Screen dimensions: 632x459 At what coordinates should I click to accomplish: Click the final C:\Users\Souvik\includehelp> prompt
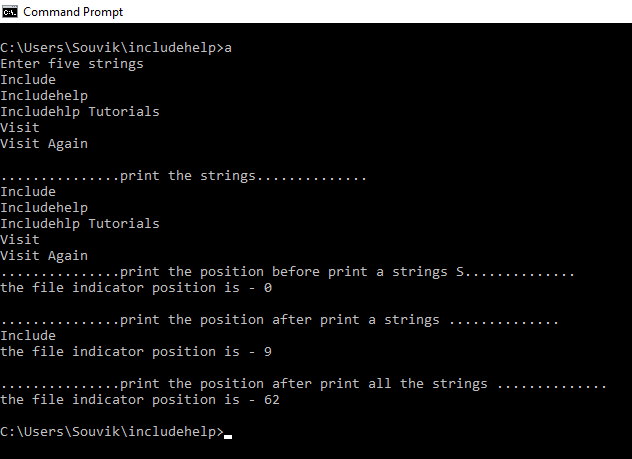[112, 432]
